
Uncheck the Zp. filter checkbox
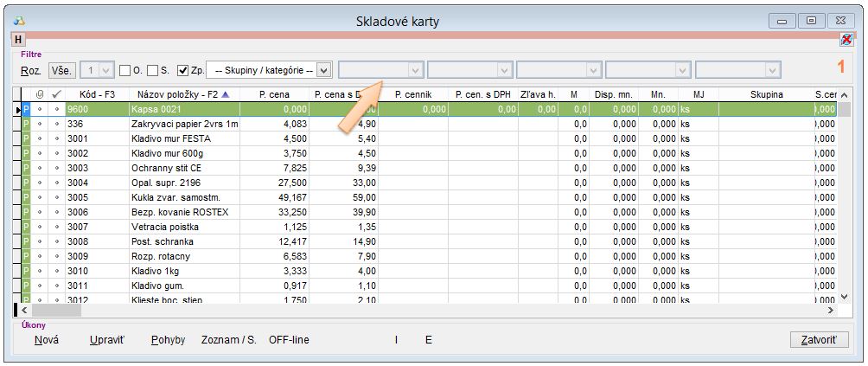pos(182,70)
